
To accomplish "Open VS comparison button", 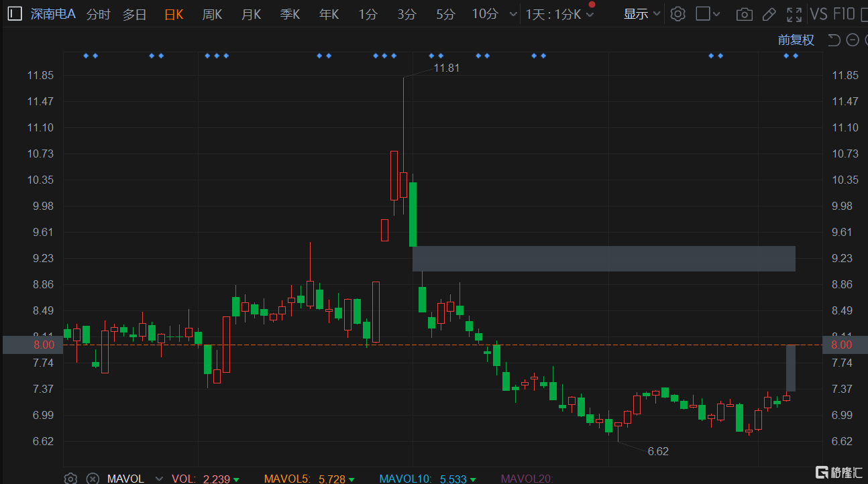I will (x=818, y=14).
